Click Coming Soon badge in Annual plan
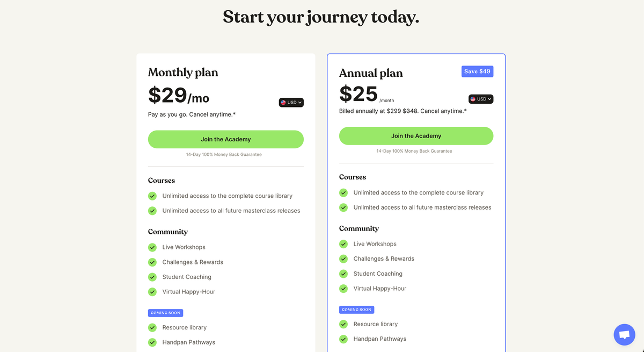Screen dimensions: 644x352 coord(356,310)
